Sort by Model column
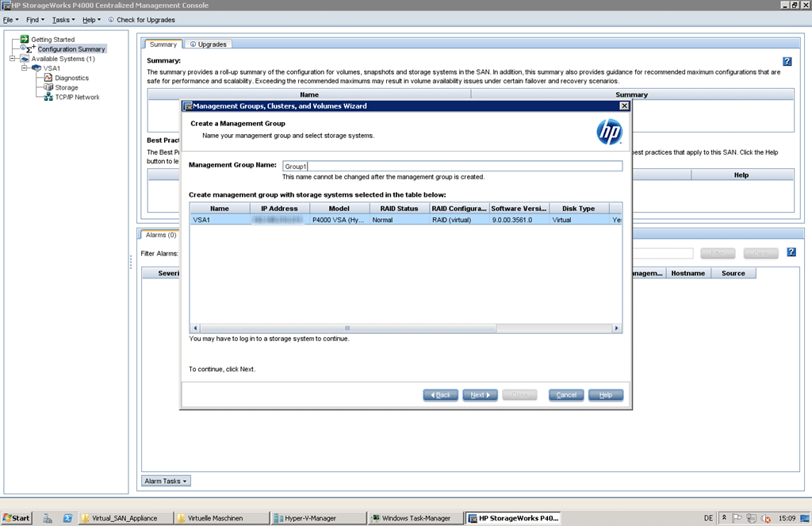 pyautogui.click(x=339, y=209)
